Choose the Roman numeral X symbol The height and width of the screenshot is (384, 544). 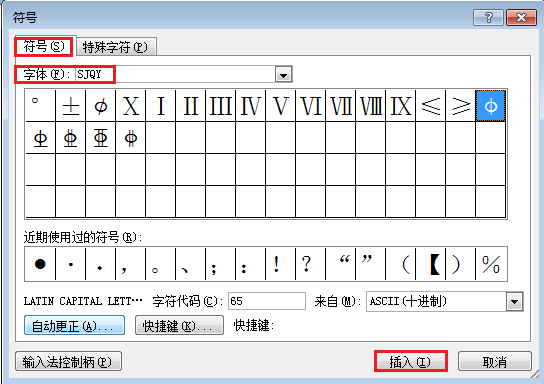tap(131, 105)
